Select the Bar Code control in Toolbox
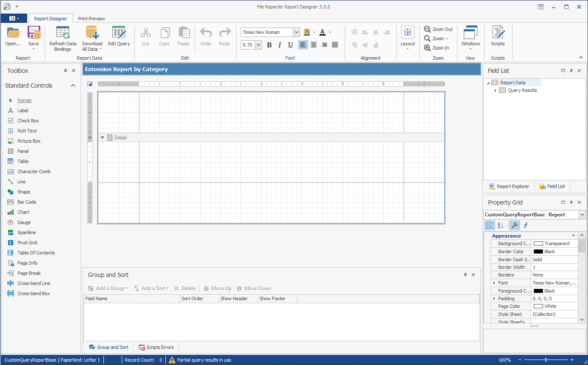 (x=27, y=202)
